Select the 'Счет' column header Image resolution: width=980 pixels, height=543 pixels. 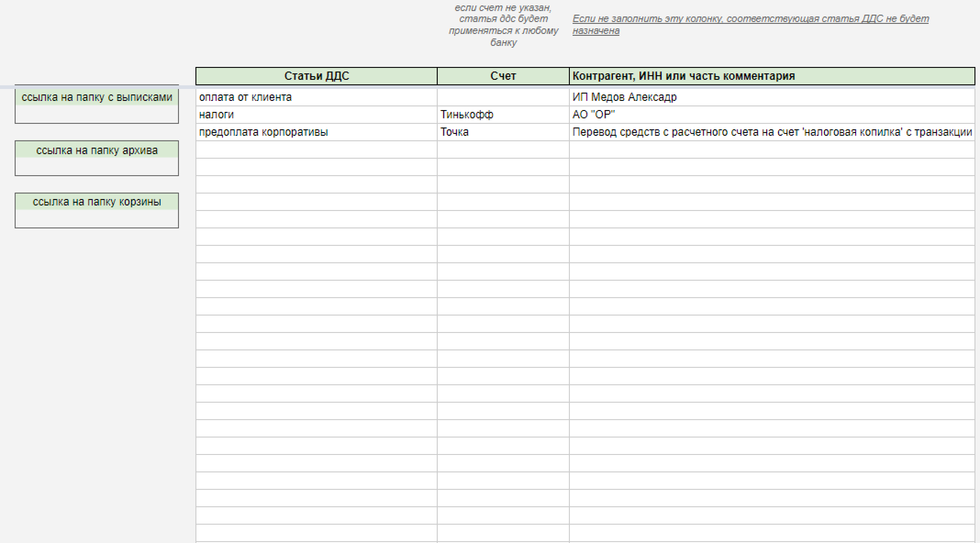tap(503, 76)
